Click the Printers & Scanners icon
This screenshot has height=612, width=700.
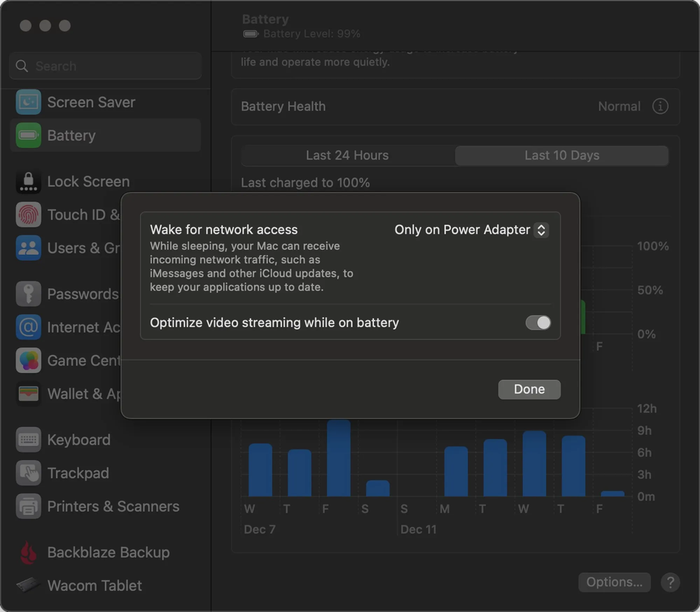point(28,506)
